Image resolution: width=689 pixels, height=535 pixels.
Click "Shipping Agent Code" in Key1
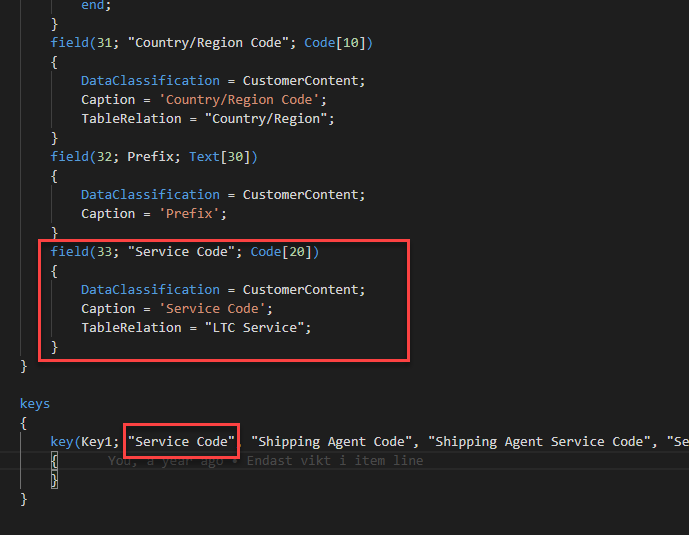(331, 441)
